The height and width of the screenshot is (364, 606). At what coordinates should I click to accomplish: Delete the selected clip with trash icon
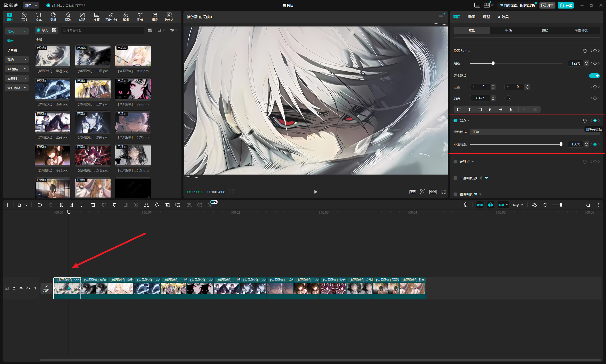93,205
